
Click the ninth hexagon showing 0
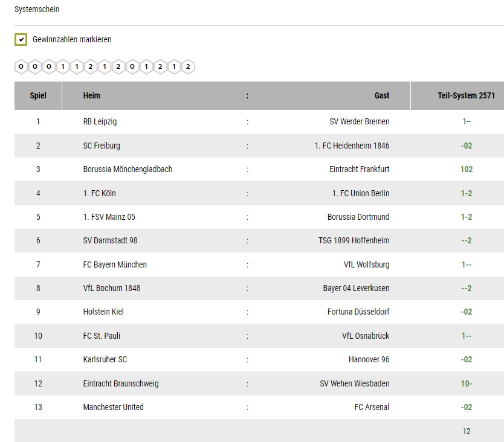click(132, 67)
